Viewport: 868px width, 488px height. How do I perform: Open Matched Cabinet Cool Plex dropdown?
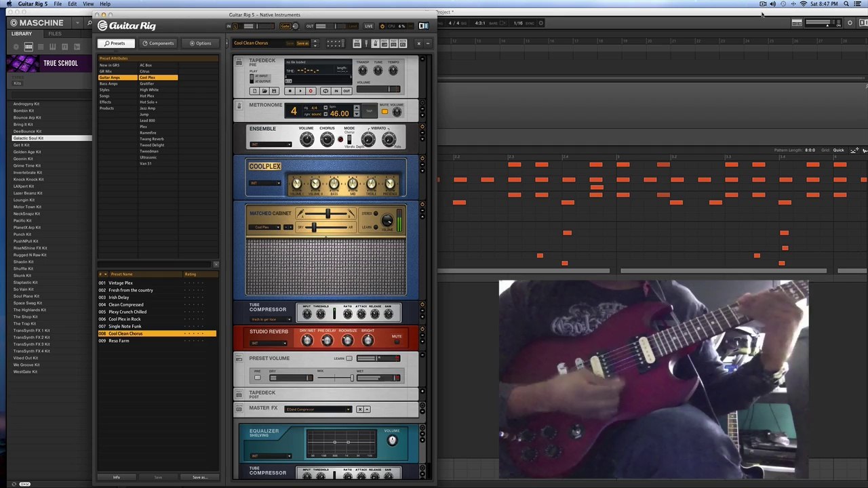[264, 227]
